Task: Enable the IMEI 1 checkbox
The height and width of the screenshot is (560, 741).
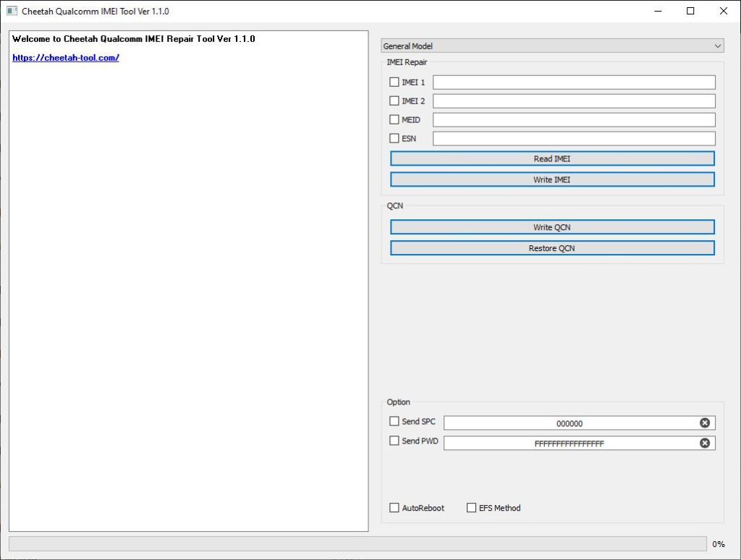Action: click(x=394, y=82)
